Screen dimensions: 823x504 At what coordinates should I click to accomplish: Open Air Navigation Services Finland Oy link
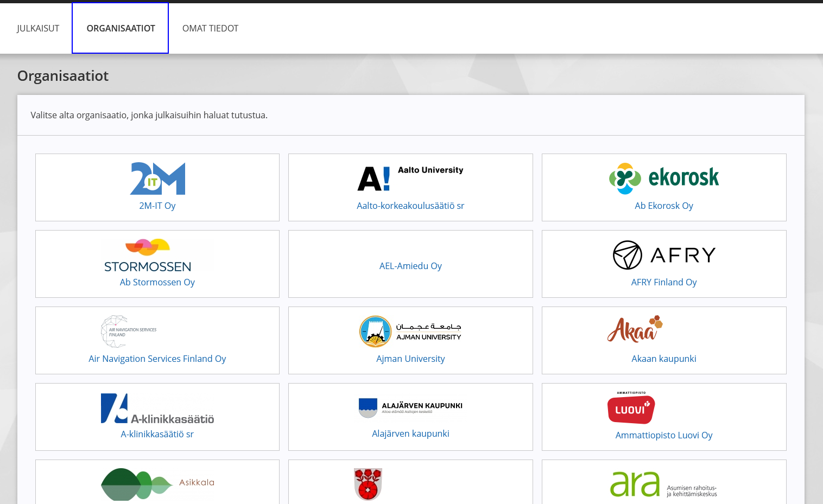[x=157, y=359]
